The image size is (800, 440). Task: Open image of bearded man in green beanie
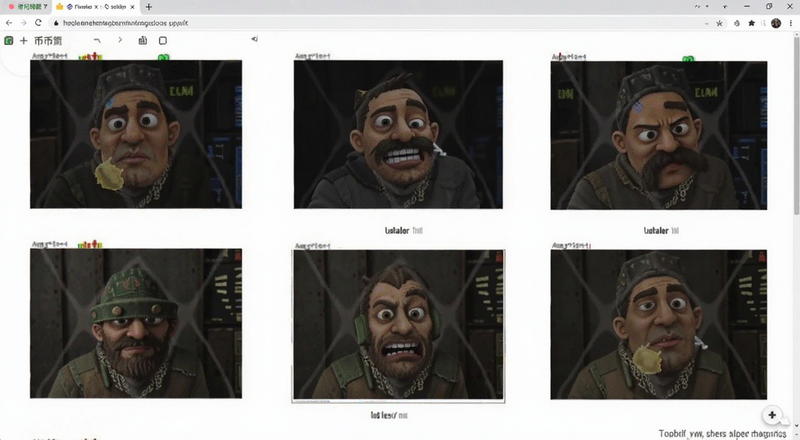tap(136, 323)
